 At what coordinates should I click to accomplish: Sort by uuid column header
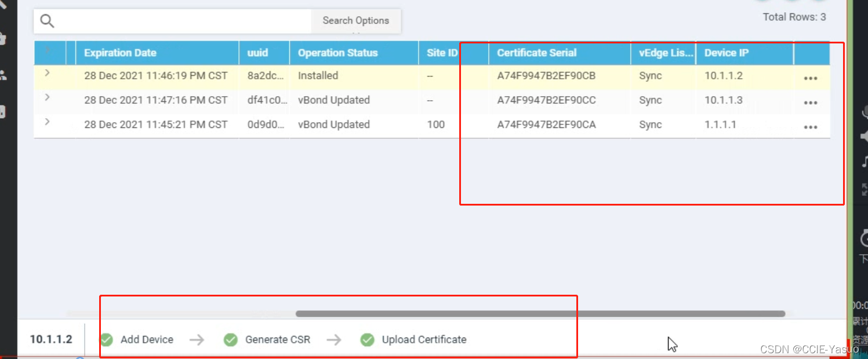click(x=257, y=53)
